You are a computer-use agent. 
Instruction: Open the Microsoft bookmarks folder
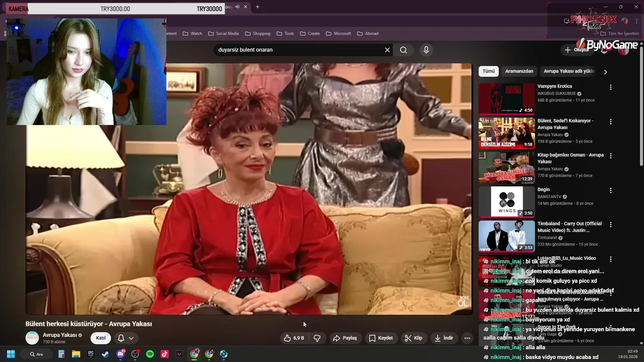(338, 34)
